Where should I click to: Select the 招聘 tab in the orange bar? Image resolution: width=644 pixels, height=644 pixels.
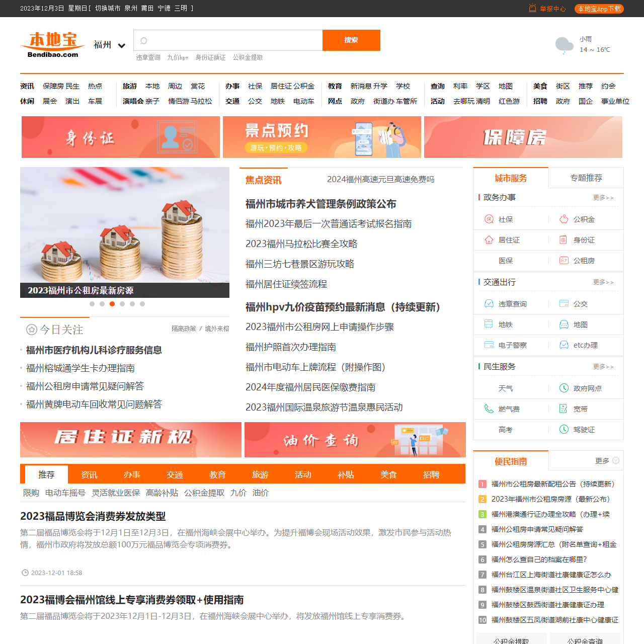[x=431, y=474]
